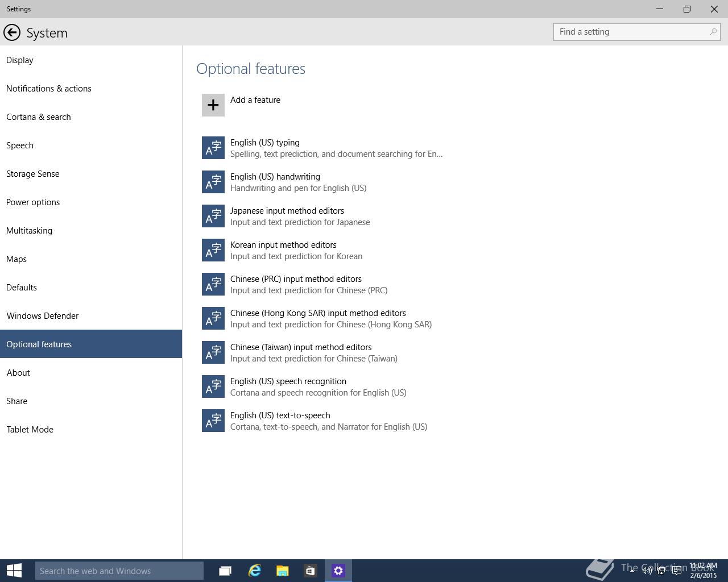Viewport: 728px width, 582px height.
Task: Click the Search the web and Windows box
Action: (x=119, y=571)
